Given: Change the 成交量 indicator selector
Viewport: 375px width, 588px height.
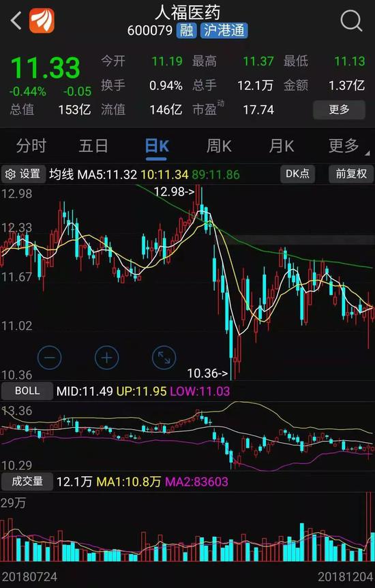Looking at the screenshot, I should [27, 482].
